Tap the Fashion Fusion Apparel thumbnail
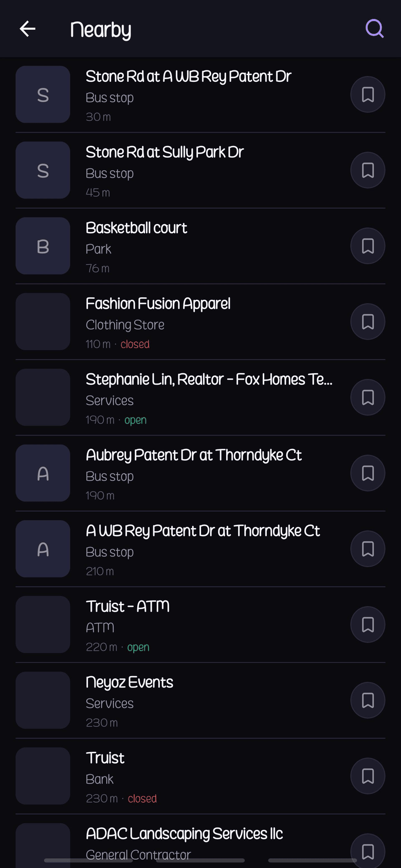This screenshot has height=868, width=401. [43, 321]
